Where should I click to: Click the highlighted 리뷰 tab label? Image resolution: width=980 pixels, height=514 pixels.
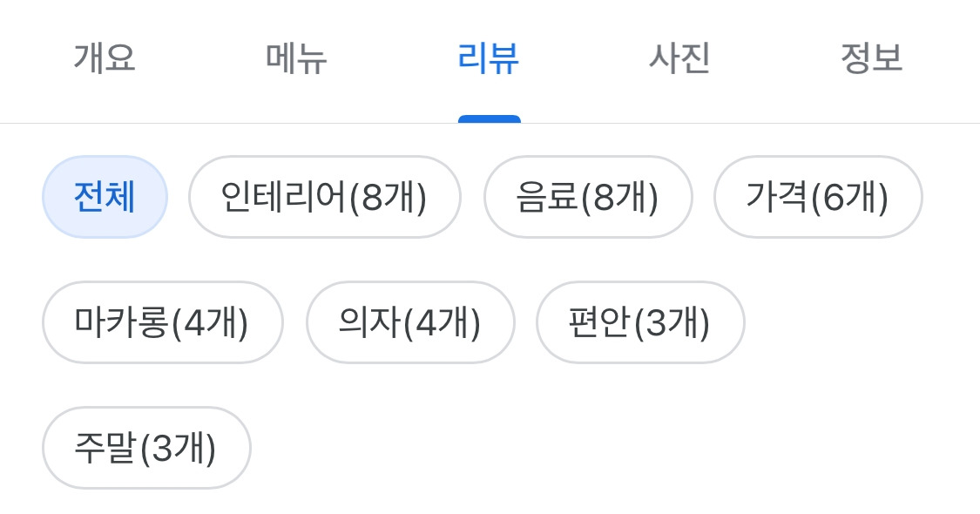(x=490, y=59)
